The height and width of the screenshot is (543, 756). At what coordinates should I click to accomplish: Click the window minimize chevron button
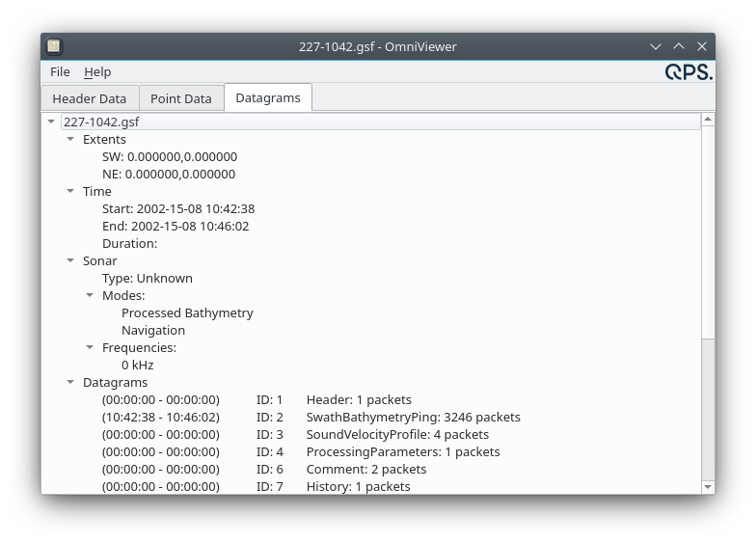pos(656,46)
